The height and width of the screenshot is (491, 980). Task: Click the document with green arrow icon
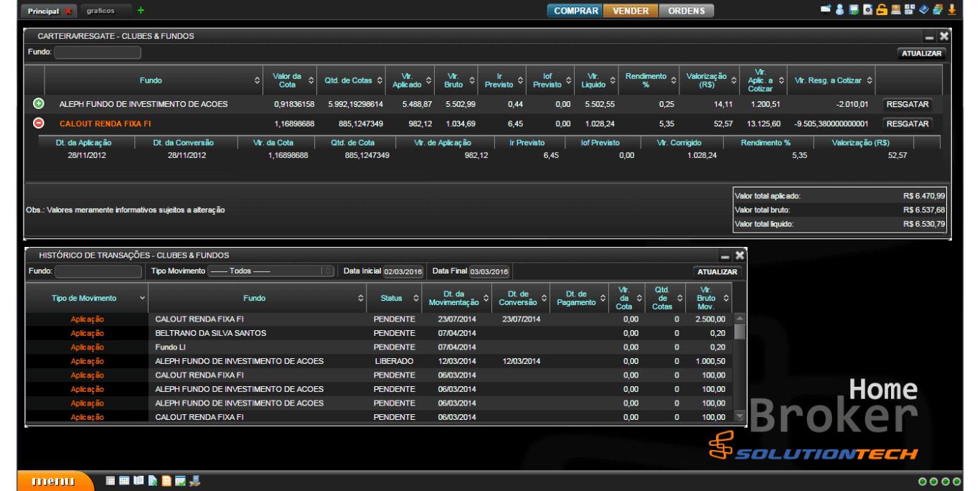[x=152, y=481]
